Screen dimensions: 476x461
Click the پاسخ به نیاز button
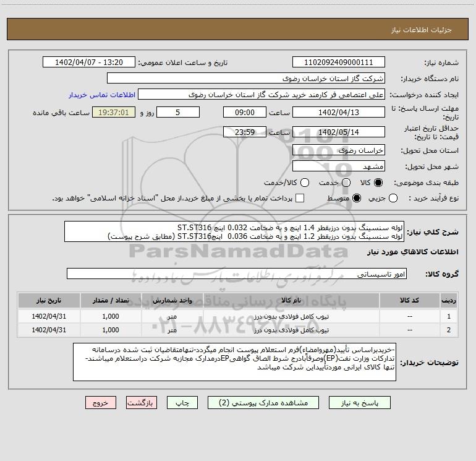pos(359,403)
